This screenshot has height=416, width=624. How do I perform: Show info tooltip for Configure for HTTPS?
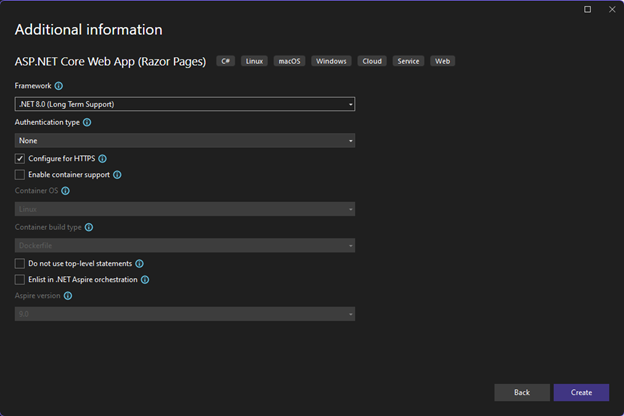point(102,159)
